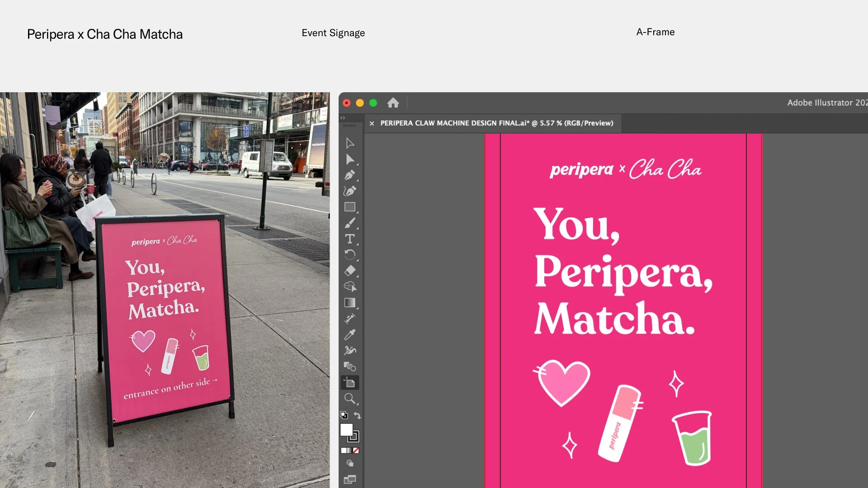This screenshot has height=488, width=868.
Task: Select the Pen tool
Action: coord(350,175)
